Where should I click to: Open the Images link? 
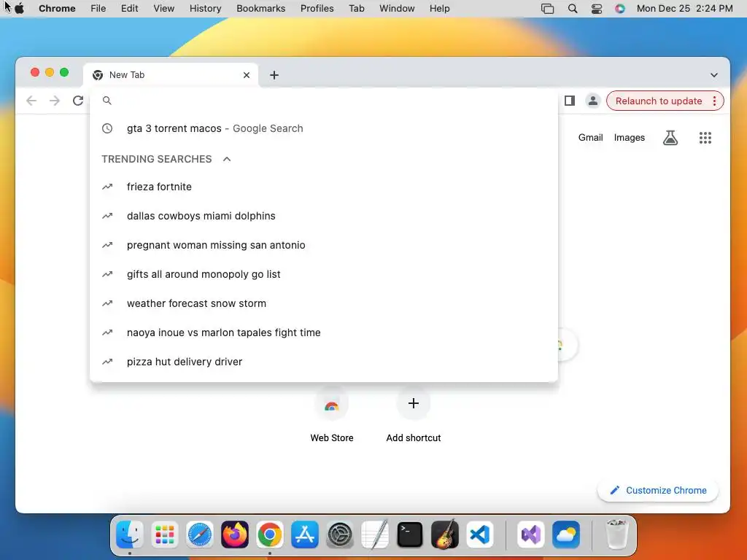[629, 138]
